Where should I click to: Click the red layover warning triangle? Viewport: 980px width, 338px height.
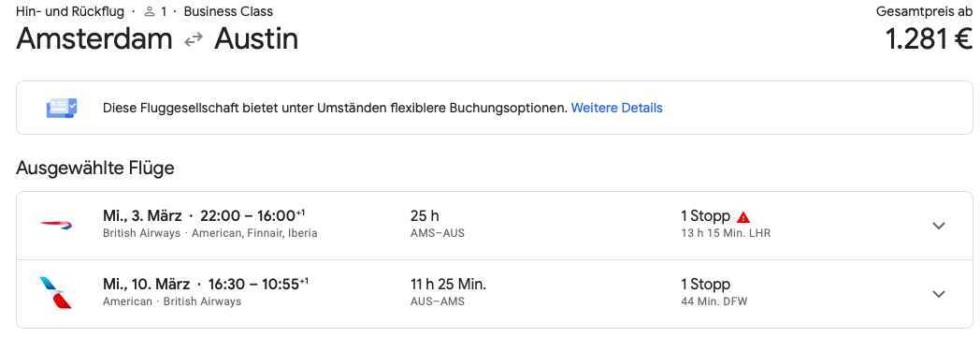pyautogui.click(x=743, y=217)
